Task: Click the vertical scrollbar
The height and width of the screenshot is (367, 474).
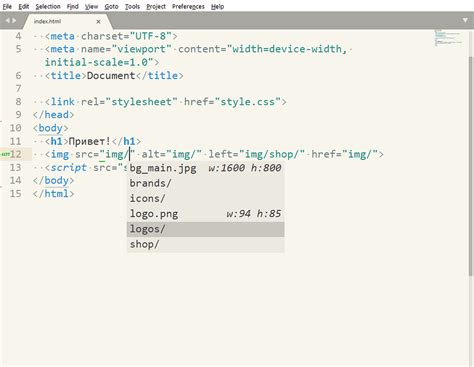Action: 471,165
